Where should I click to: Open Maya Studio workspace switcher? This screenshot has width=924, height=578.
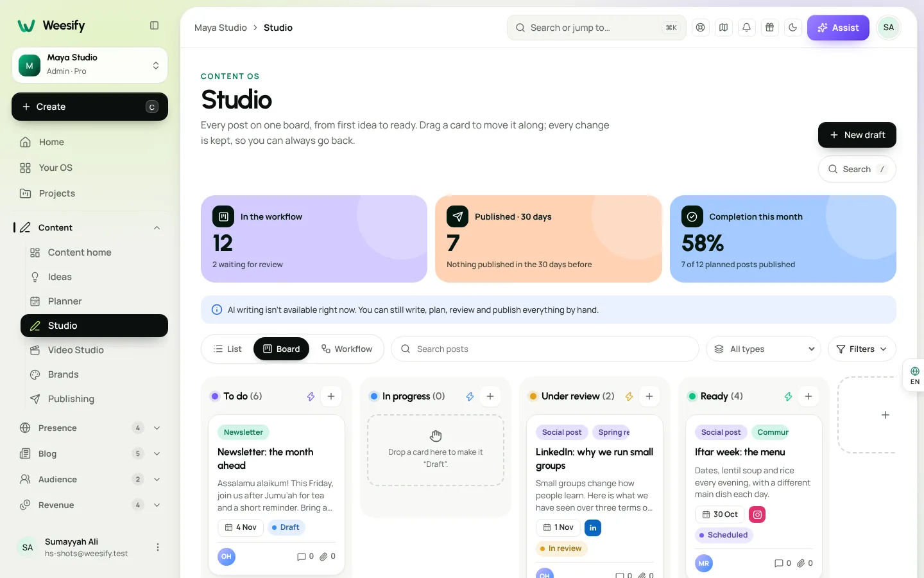pos(90,65)
